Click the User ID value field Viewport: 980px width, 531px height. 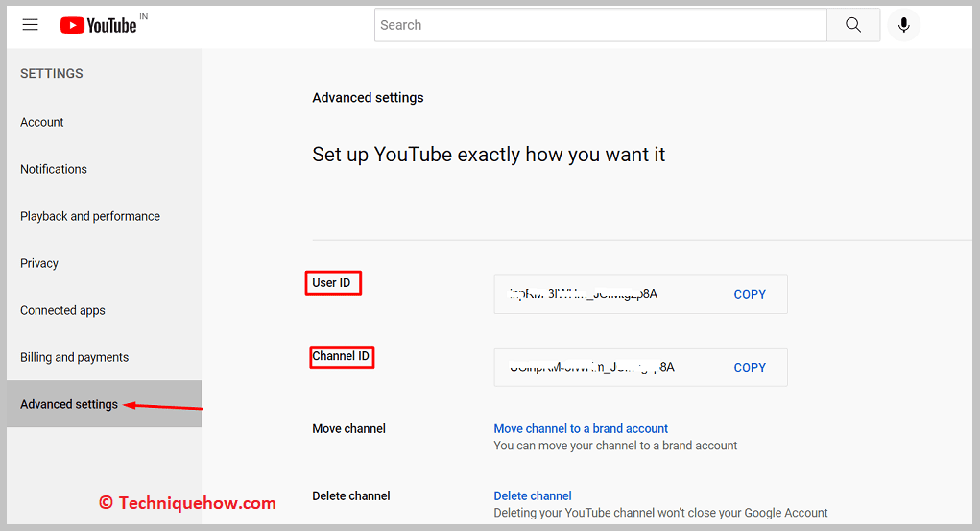tap(640, 294)
